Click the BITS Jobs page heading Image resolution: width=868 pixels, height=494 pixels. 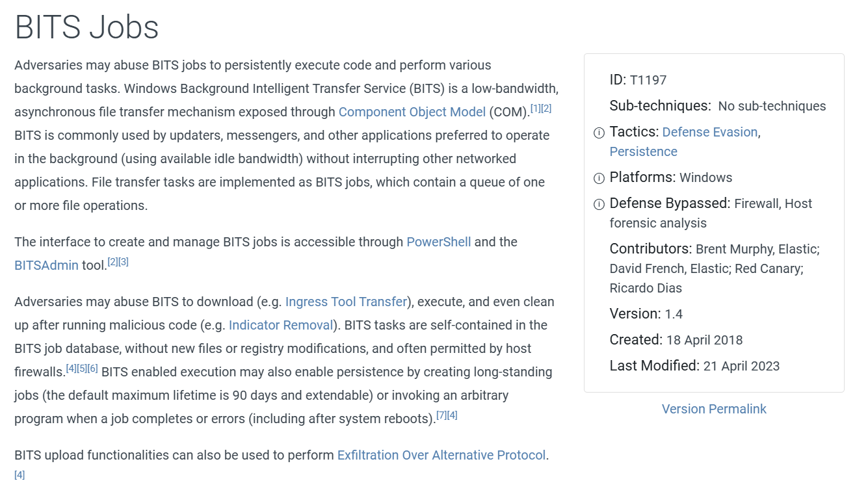click(x=87, y=27)
